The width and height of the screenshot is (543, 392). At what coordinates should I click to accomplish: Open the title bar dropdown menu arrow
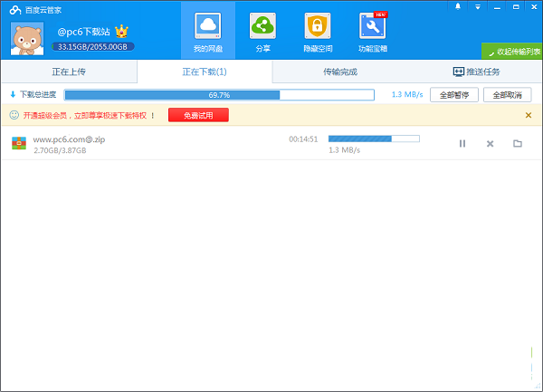click(478, 7)
